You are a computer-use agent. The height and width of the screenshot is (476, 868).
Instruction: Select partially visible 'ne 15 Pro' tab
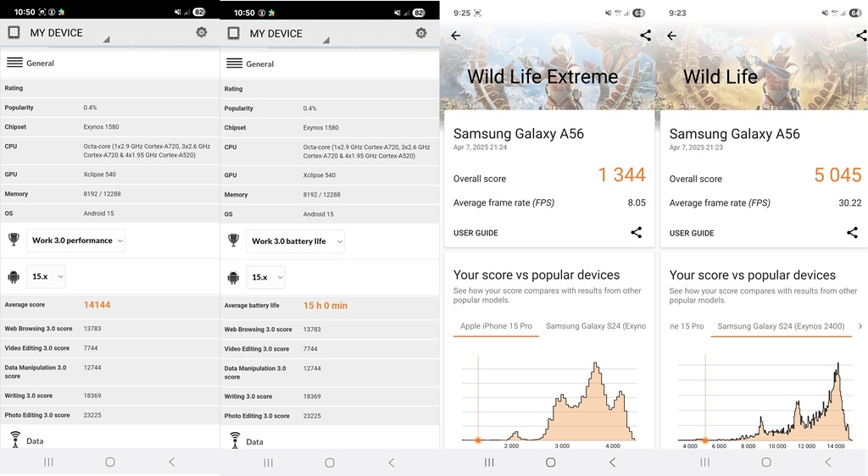(x=687, y=326)
